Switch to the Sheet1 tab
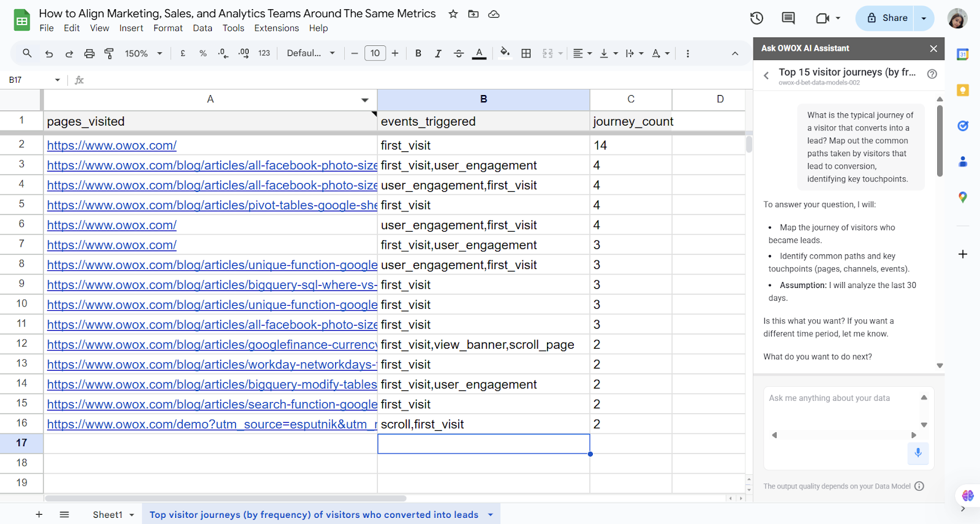Viewport: 980px width, 524px height. pos(107,515)
